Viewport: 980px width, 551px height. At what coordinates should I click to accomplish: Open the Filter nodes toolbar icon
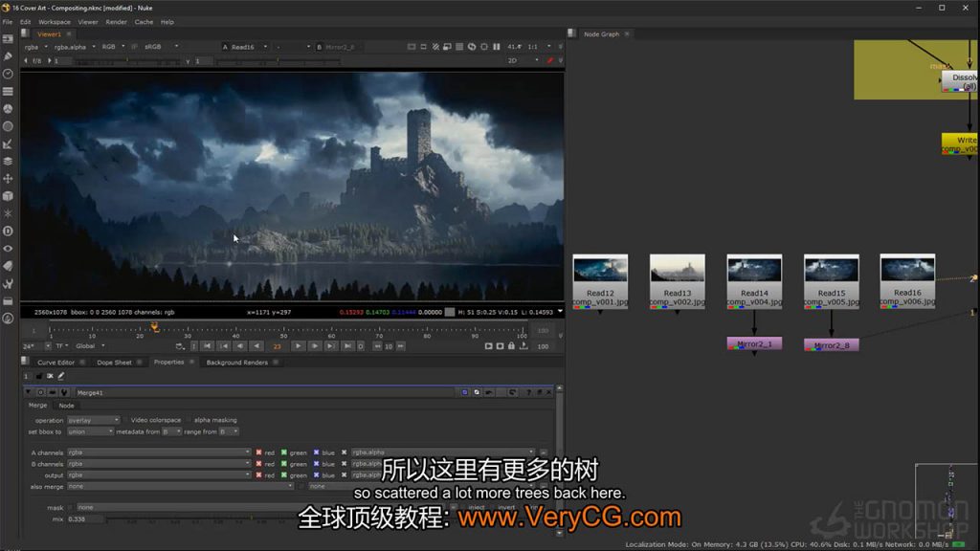[x=8, y=126]
